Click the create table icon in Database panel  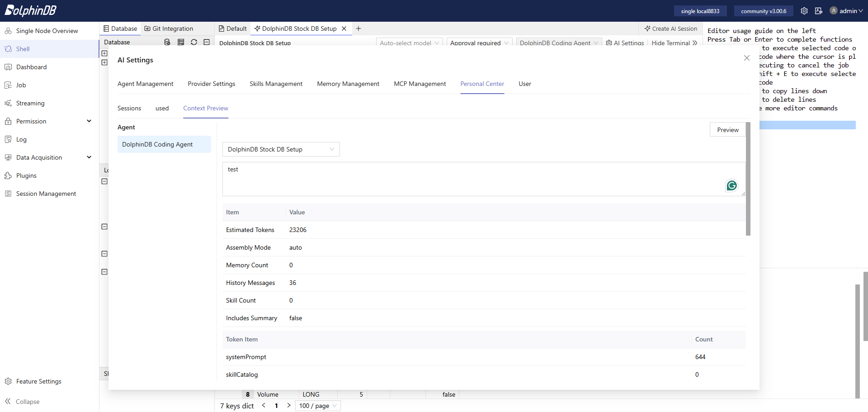[x=181, y=42]
